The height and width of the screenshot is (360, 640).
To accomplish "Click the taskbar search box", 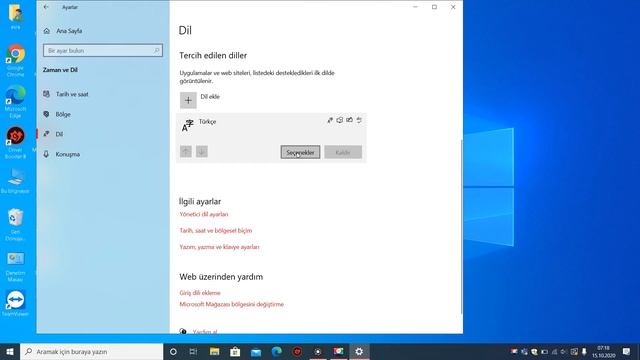I will click(x=91, y=351).
